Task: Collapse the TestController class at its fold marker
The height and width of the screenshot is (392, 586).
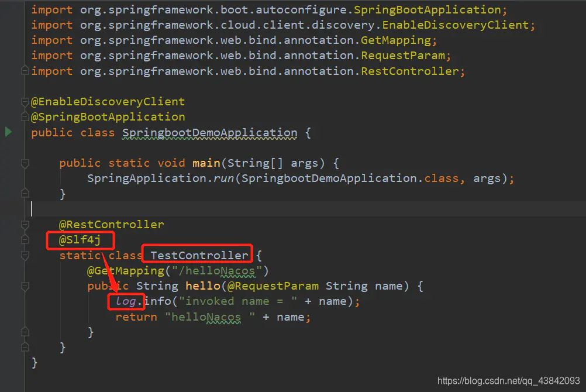Action: click(25, 256)
